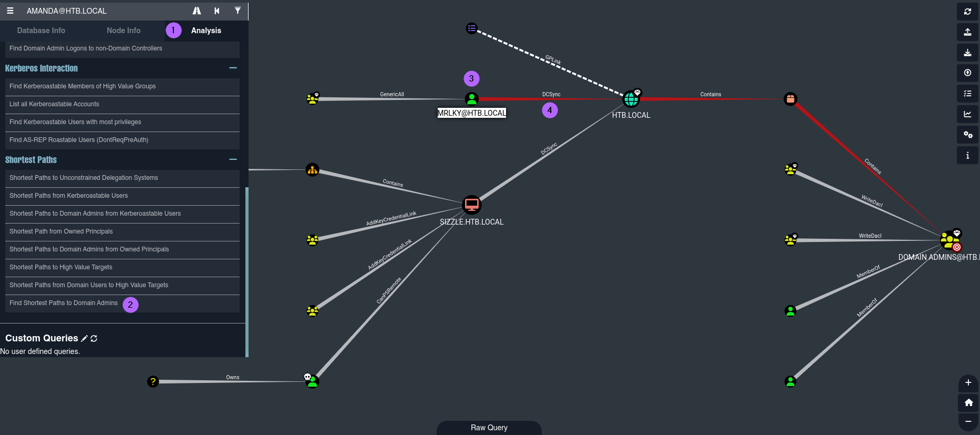Edit custom queries with the pencil icon
Viewport: 980px width, 435px height.
tap(84, 338)
